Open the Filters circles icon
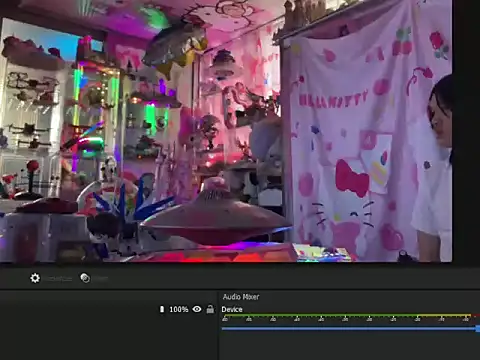The height and width of the screenshot is (360, 480). (x=85, y=278)
